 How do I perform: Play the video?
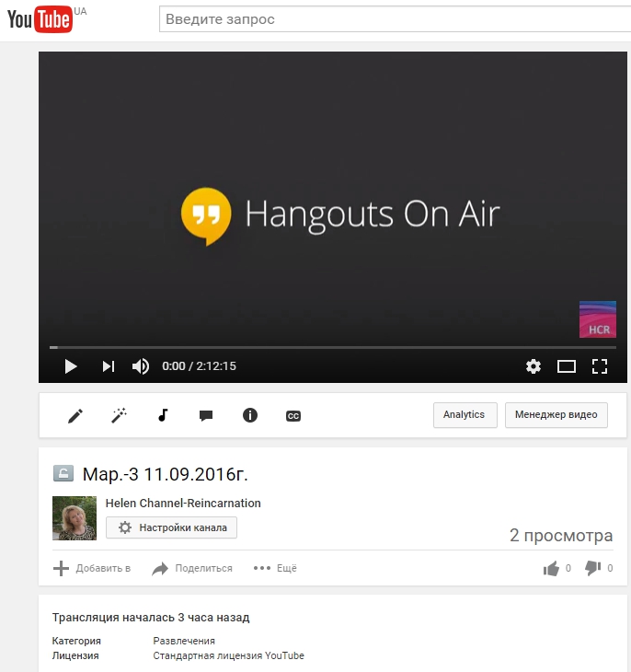(x=70, y=366)
